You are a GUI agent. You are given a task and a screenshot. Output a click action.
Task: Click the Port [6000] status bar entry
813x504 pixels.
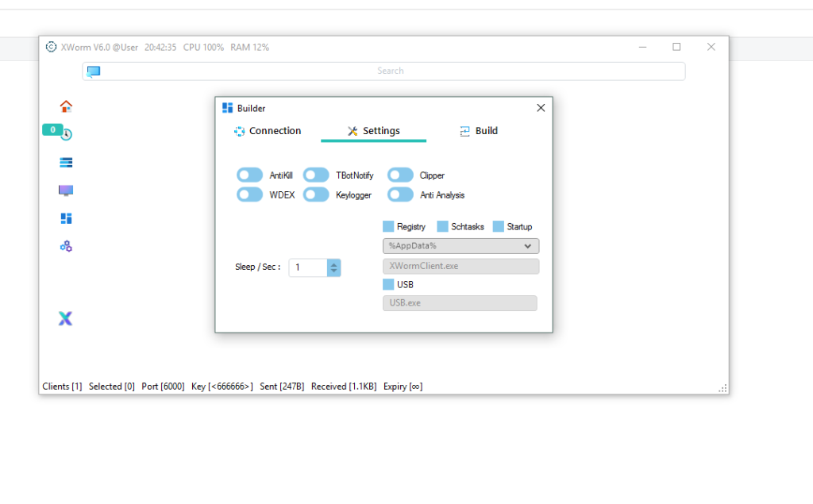point(163,387)
